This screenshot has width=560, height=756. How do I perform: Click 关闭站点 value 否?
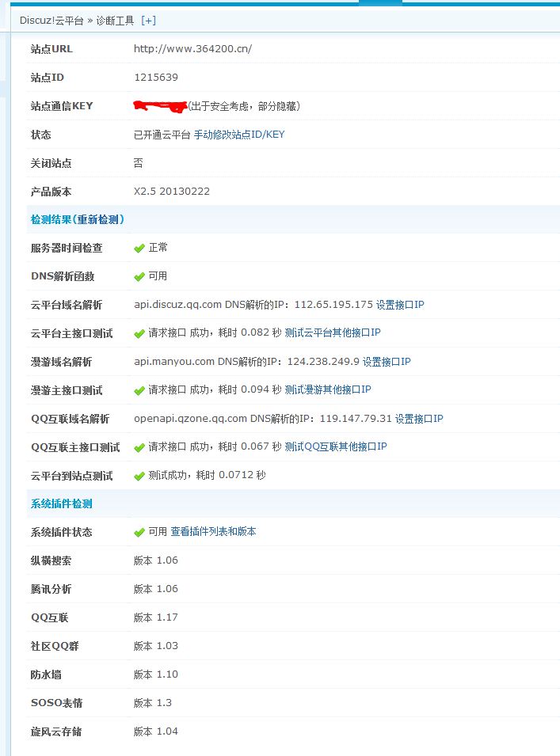pos(139,163)
